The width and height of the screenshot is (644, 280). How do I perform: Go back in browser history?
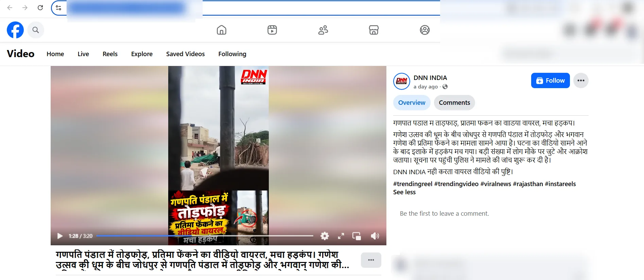[x=10, y=7]
